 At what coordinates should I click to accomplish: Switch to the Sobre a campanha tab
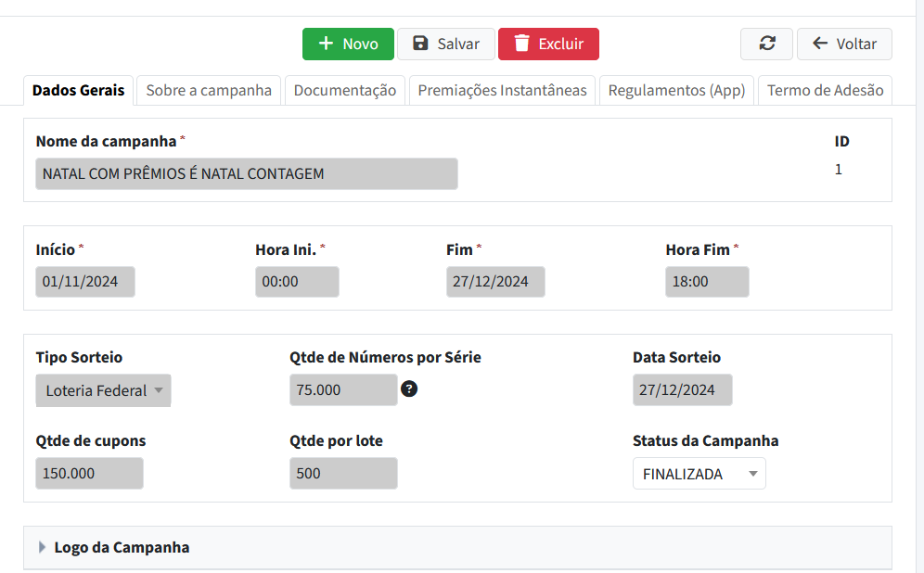coord(209,90)
